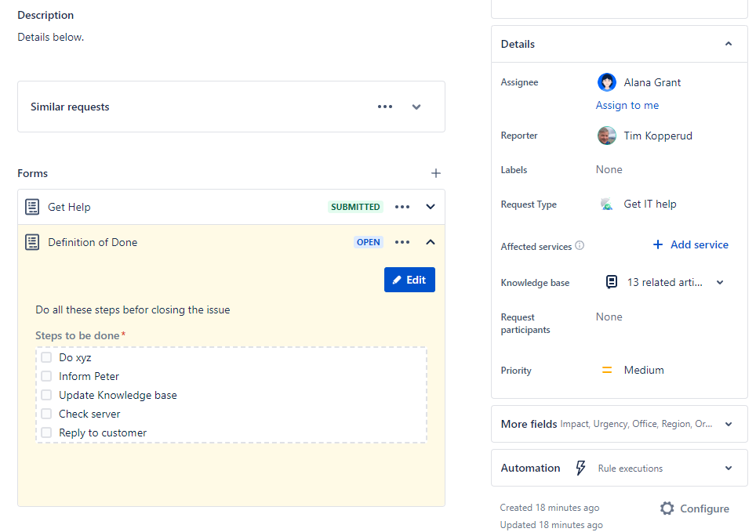This screenshot has width=756, height=532.
Task: Collapse the Definition of Done form
Action: click(431, 242)
